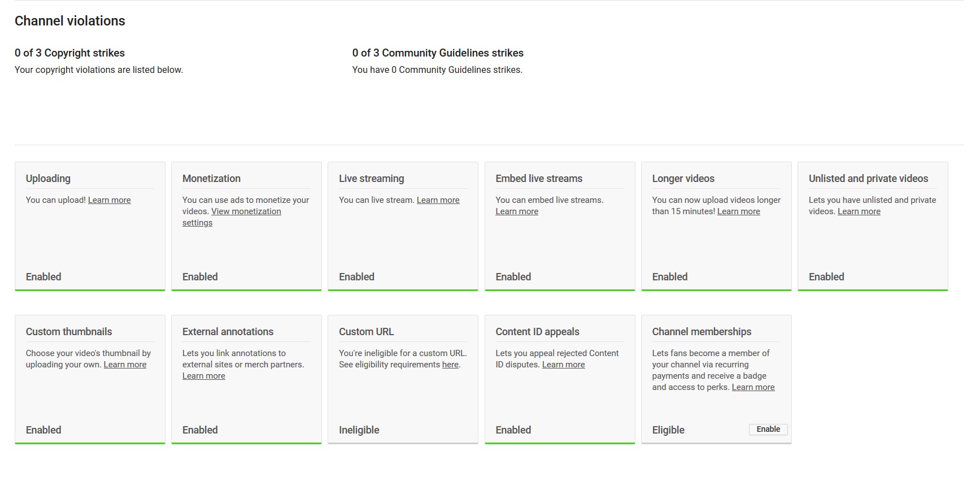
Task: Click the Custom thumbnails card title
Action: (x=69, y=332)
